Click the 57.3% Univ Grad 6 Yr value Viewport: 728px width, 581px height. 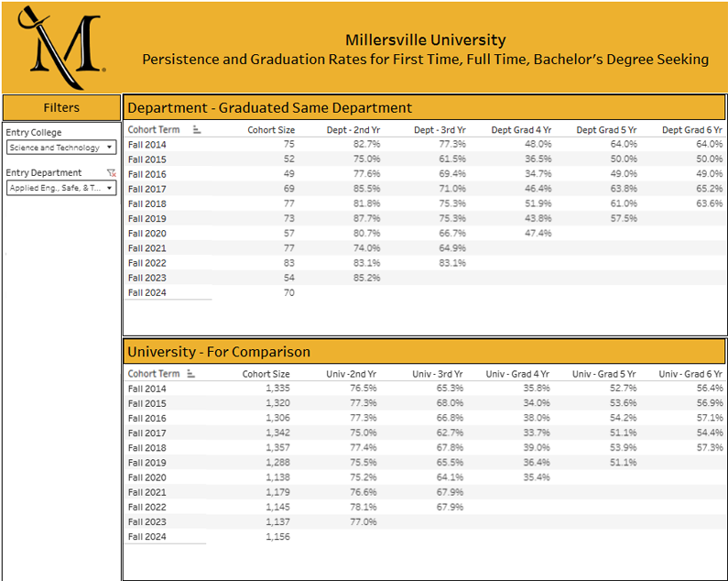[x=710, y=447]
